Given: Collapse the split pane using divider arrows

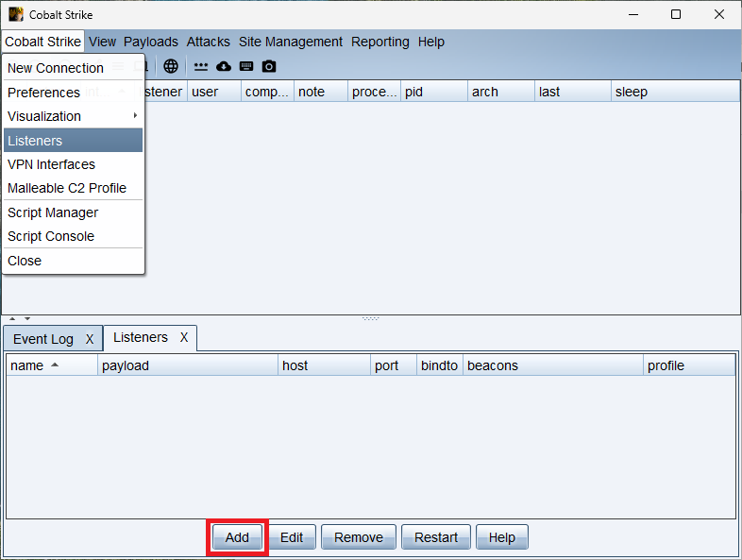Looking at the screenshot, I should click(13, 319).
